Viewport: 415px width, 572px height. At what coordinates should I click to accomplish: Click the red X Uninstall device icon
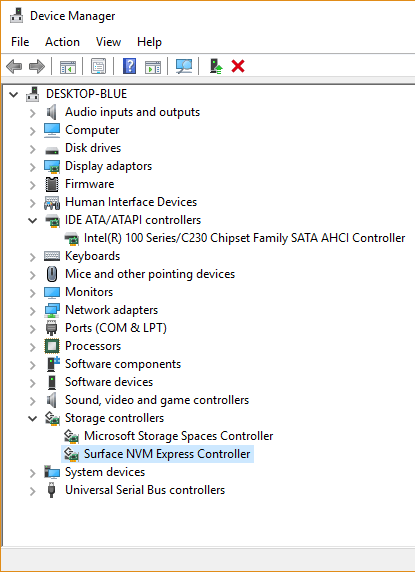(x=238, y=66)
